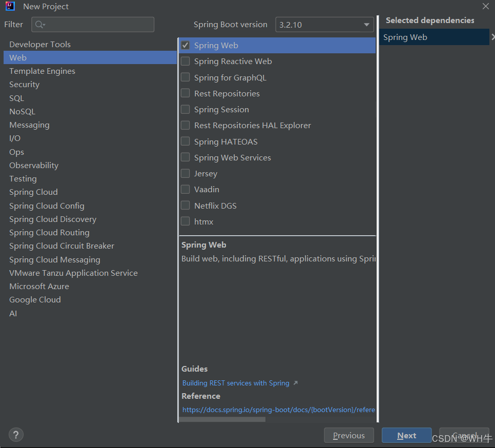This screenshot has height=448, width=495.
Task: Select Spring Web in Selected dependencies
Action: point(435,37)
